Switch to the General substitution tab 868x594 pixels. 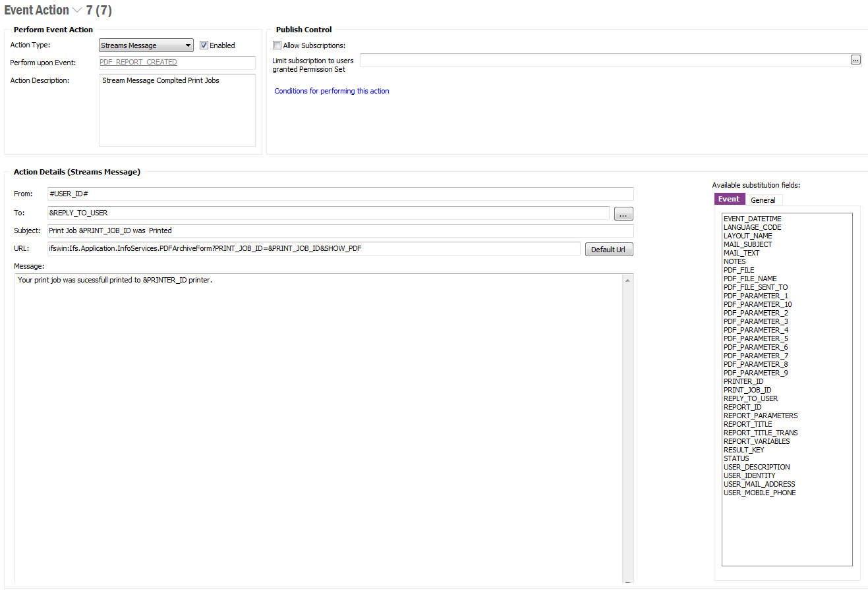[x=763, y=200]
